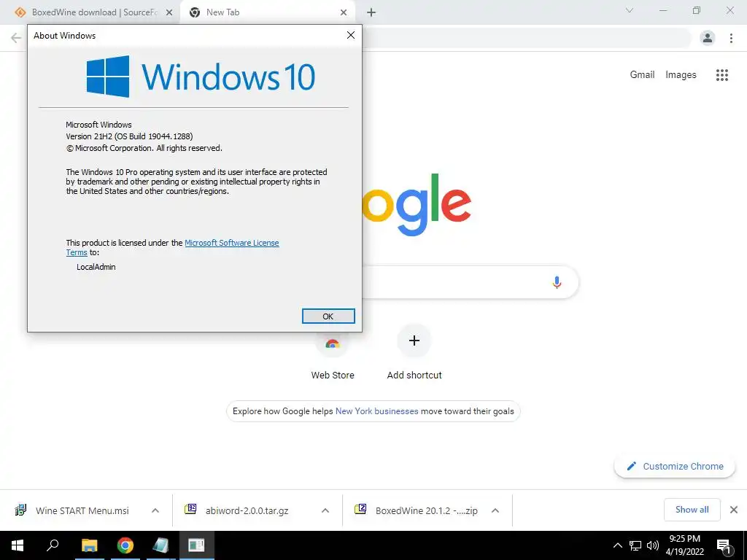Minimize the Chrome window

[x=662, y=10]
